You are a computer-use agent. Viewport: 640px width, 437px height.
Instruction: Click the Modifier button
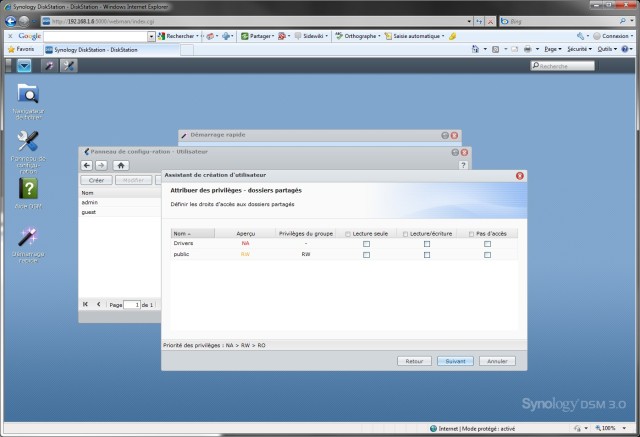click(x=133, y=180)
